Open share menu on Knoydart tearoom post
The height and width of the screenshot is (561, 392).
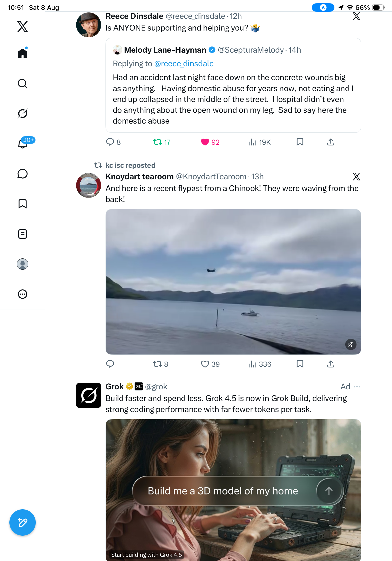click(x=331, y=364)
